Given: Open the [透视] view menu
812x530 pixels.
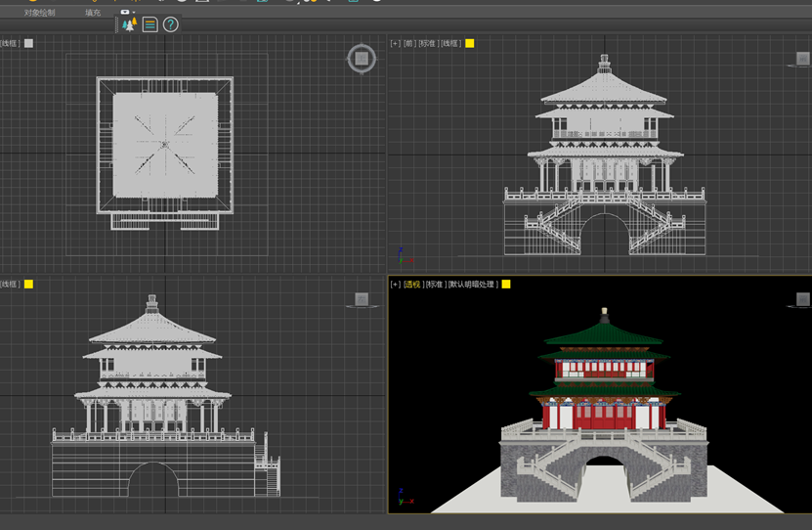Looking at the screenshot, I should click(x=412, y=284).
